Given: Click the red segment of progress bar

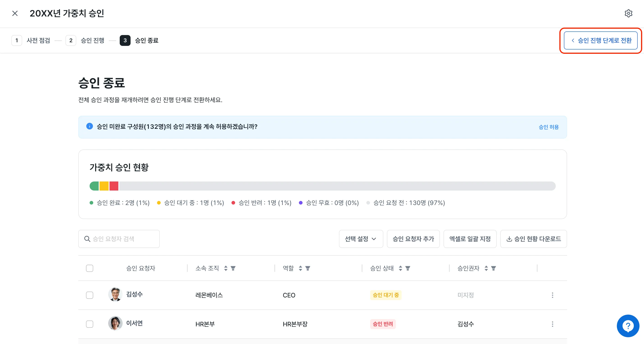Looking at the screenshot, I should [114, 186].
